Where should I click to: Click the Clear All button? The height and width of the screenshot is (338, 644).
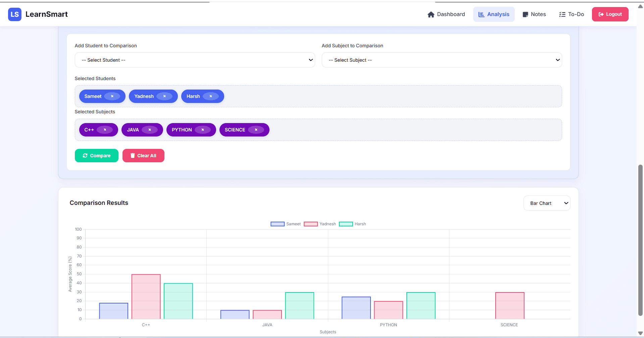143,156
